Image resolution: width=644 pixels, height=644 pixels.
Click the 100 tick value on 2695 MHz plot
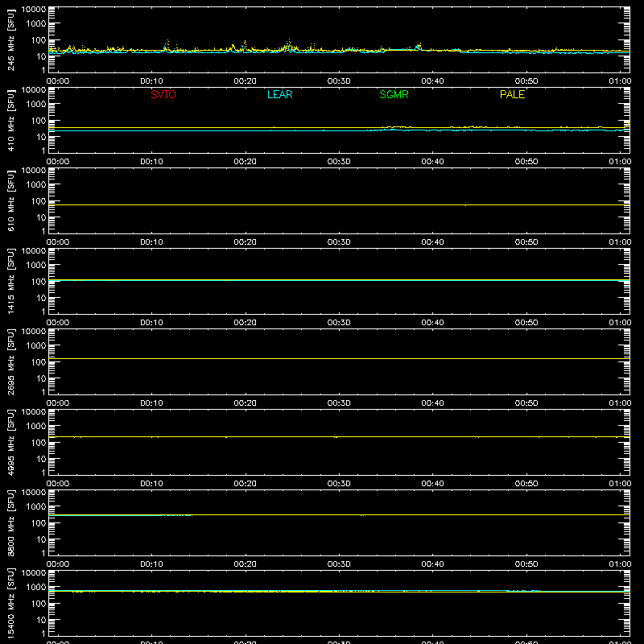click(x=39, y=362)
